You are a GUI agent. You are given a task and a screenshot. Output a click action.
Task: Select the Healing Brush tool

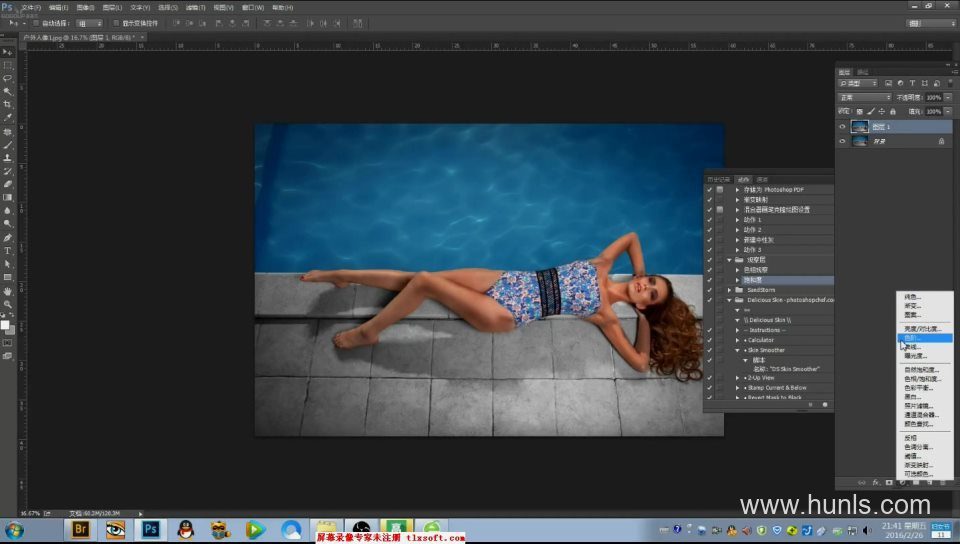coord(7,132)
